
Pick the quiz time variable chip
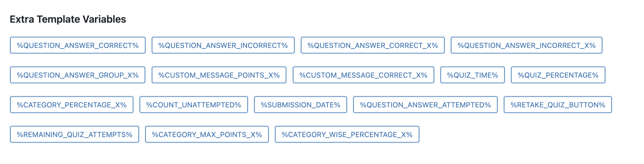click(x=472, y=75)
